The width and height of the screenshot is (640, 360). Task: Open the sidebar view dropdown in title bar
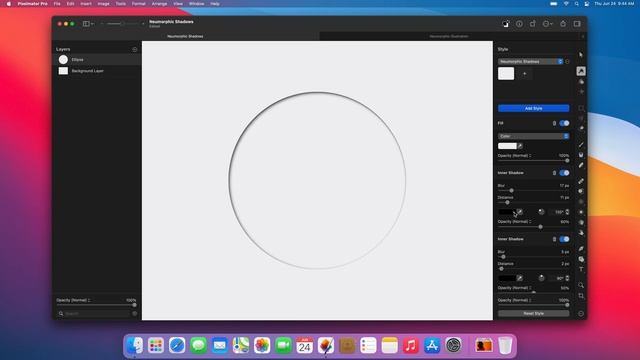(x=88, y=24)
